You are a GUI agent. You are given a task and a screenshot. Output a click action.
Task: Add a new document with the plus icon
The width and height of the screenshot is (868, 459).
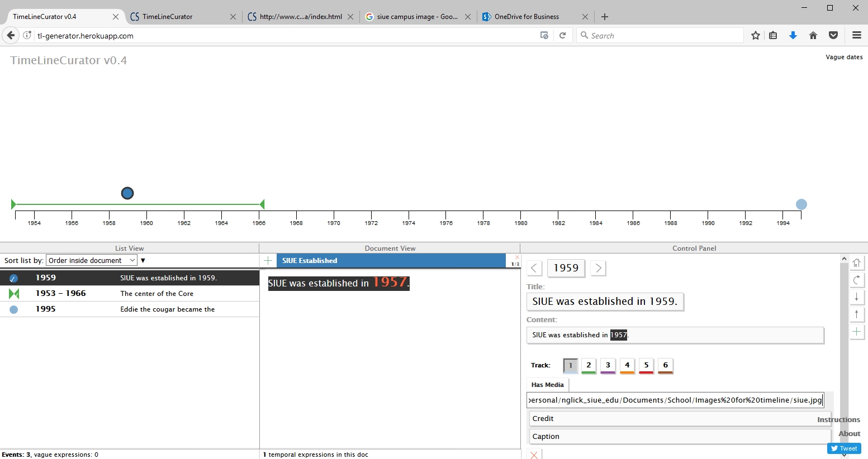point(268,261)
